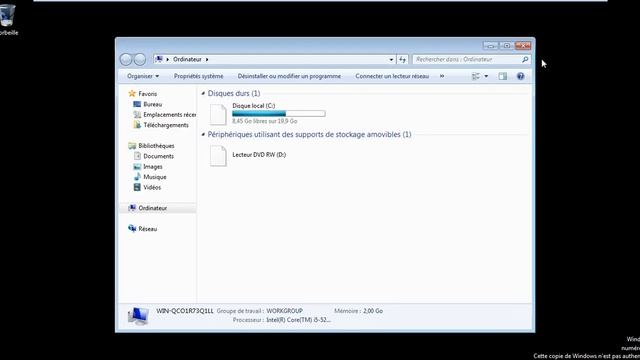The width and height of the screenshot is (640, 360).
Task: Click the Vidéos label in sidebar
Action: coord(152,188)
